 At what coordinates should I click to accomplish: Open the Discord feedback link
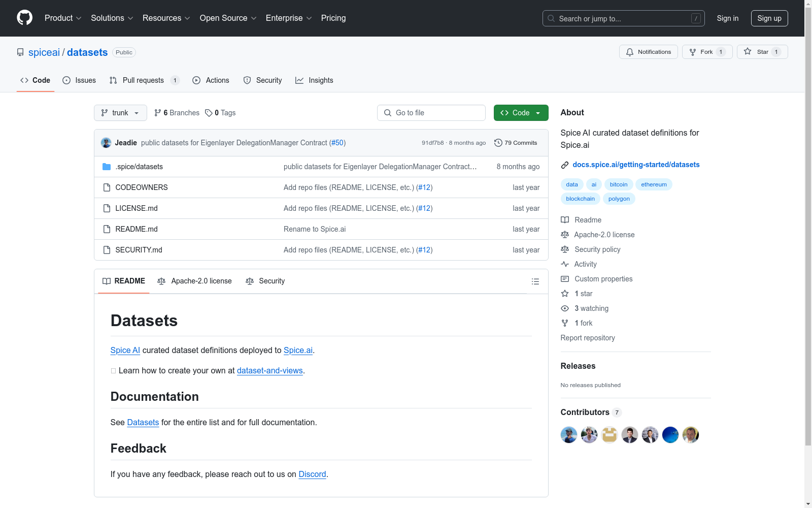[x=312, y=474]
